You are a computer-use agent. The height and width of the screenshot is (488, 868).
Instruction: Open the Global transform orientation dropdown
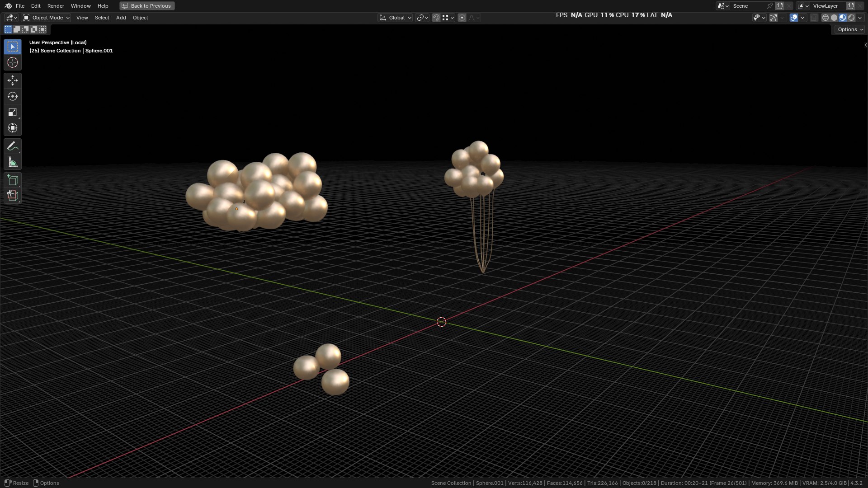(x=396, y=18)
